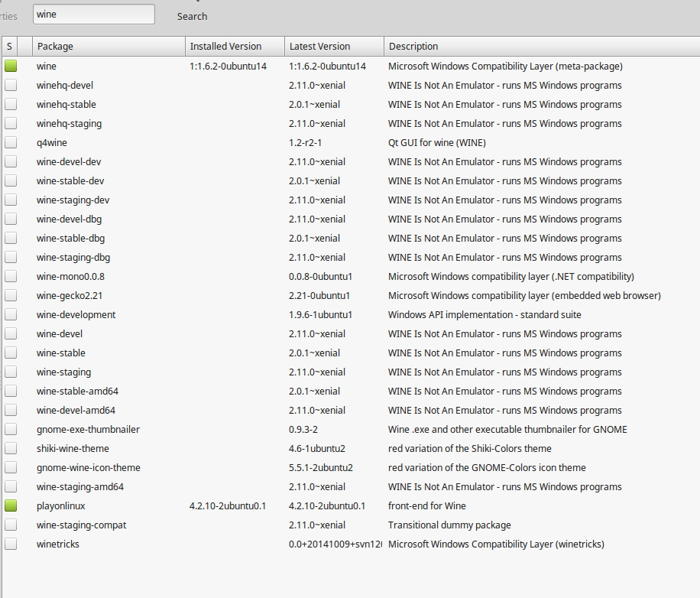Image resolution: width=700 pixels, height=598 pixels.
Task: Mark the winehq-devel package checkbox
Action: pyautogui.click(x=11, y=86)
